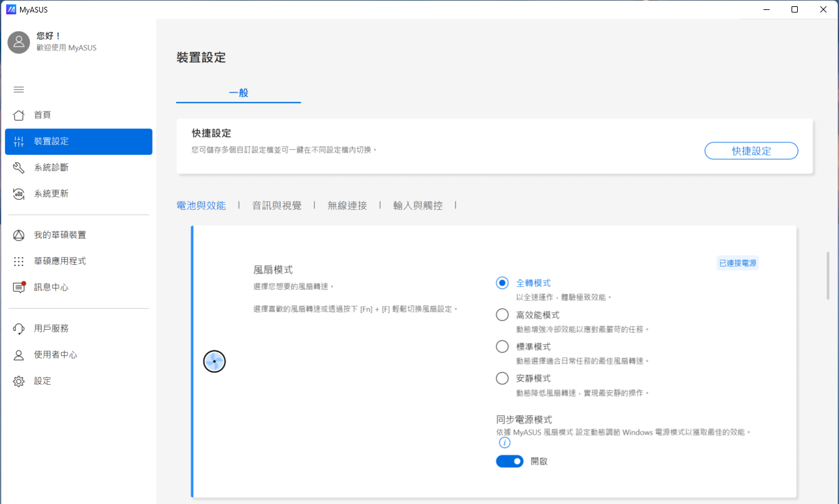
Task: Open 用戶服務 in the sidebar
Action: pos(79,329)
